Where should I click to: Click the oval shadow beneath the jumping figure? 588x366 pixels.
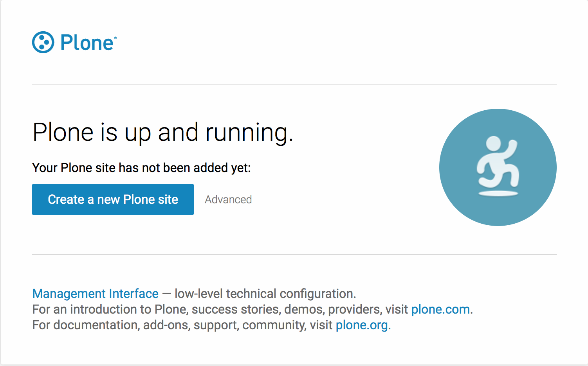coord(498,193)
